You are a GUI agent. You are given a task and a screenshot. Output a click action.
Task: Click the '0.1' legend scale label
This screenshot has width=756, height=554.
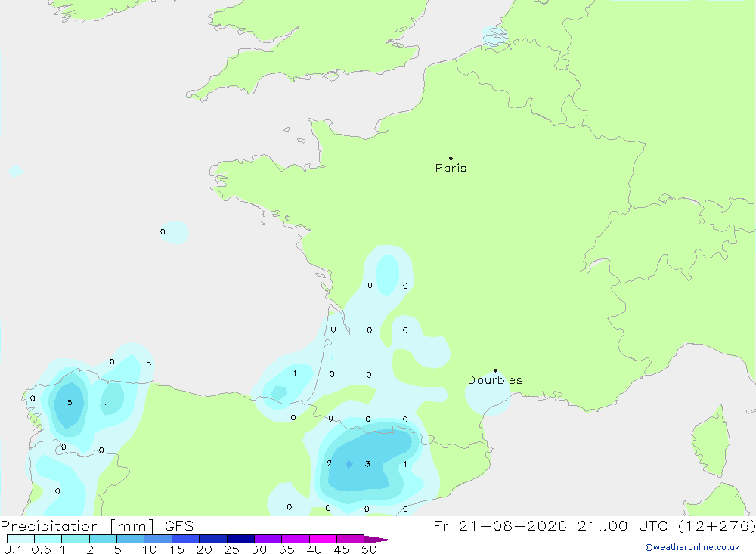point(13,549)
